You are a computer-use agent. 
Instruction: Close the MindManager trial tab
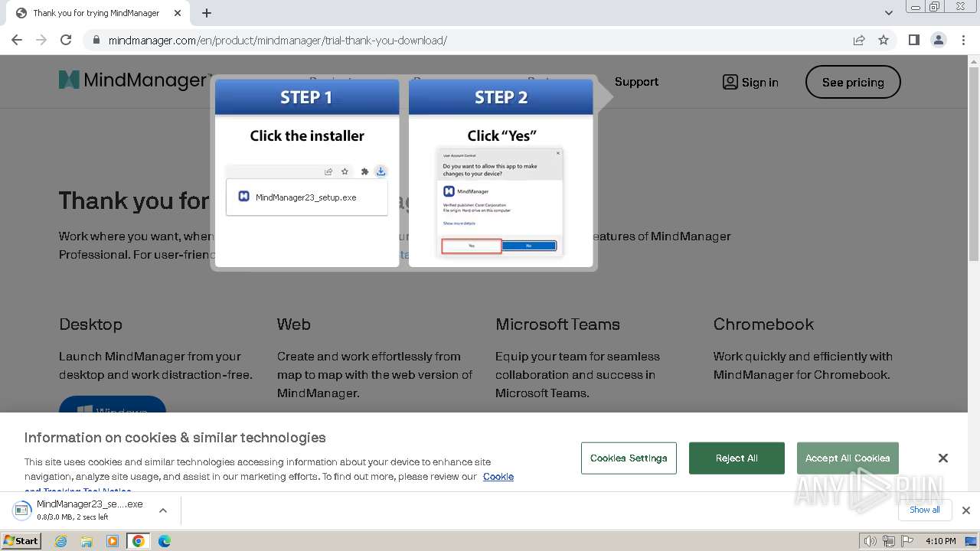[178, 13]
